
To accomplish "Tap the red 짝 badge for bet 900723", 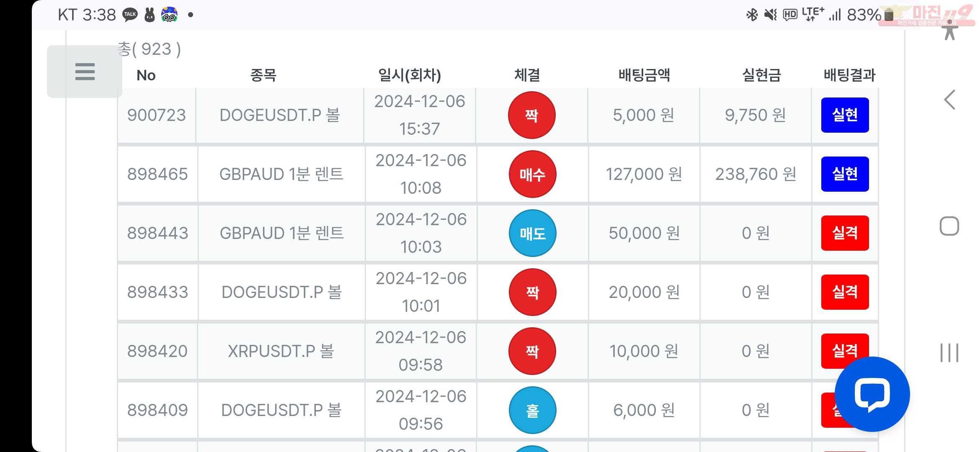I will [x=531, y=115].
